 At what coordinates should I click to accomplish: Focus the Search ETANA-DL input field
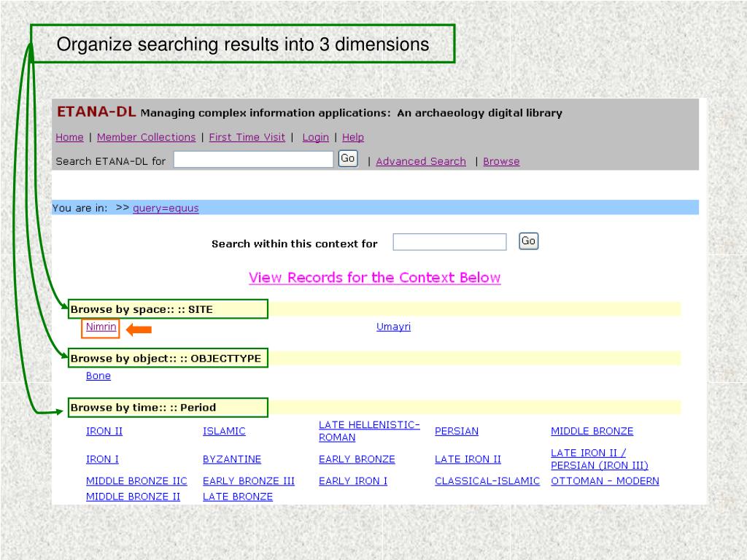(253, 160)
